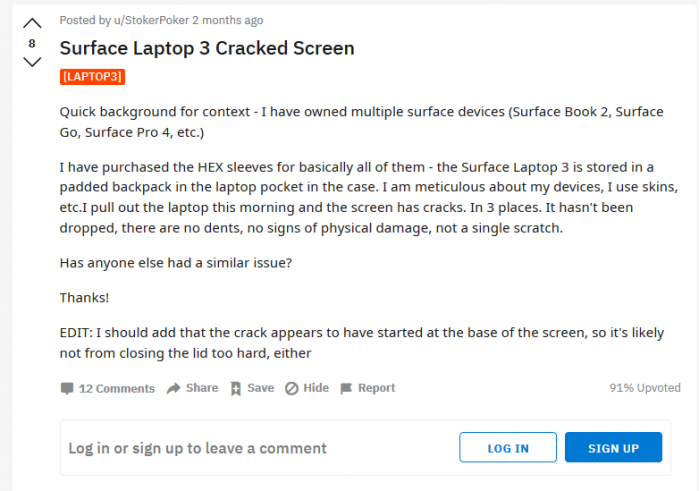Open the Surface Laptop 3 Cracked Screen title
The height and width of the screenshot is (491, 700).
point(207,48)
